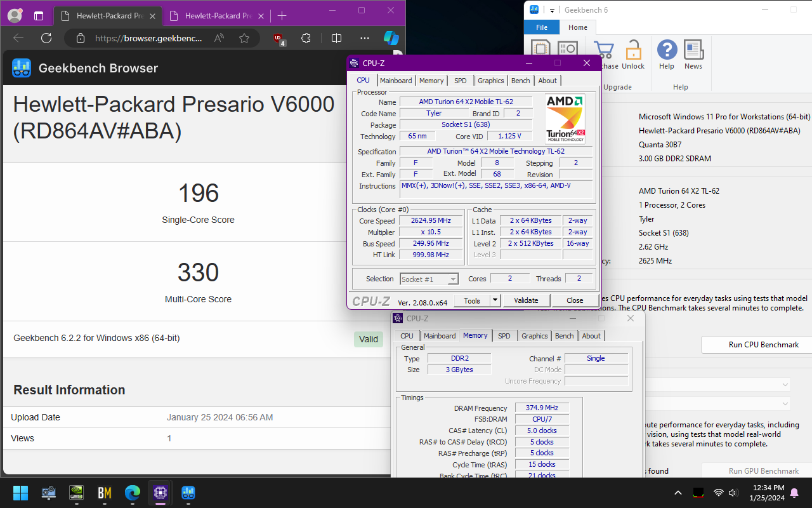Click the Edge profile avatar icon
The height and width of the screenshot is (508, 812).
pyautogui.click(x=14, y=15)
